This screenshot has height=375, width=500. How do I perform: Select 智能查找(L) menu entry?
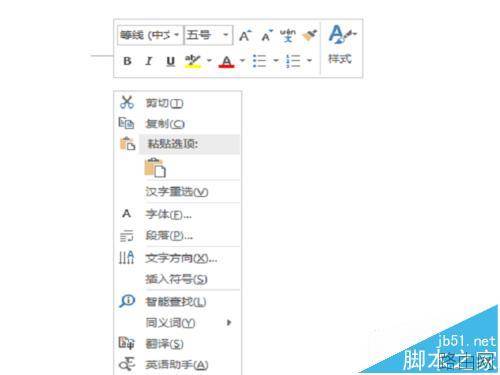click(x=177, y=302)
